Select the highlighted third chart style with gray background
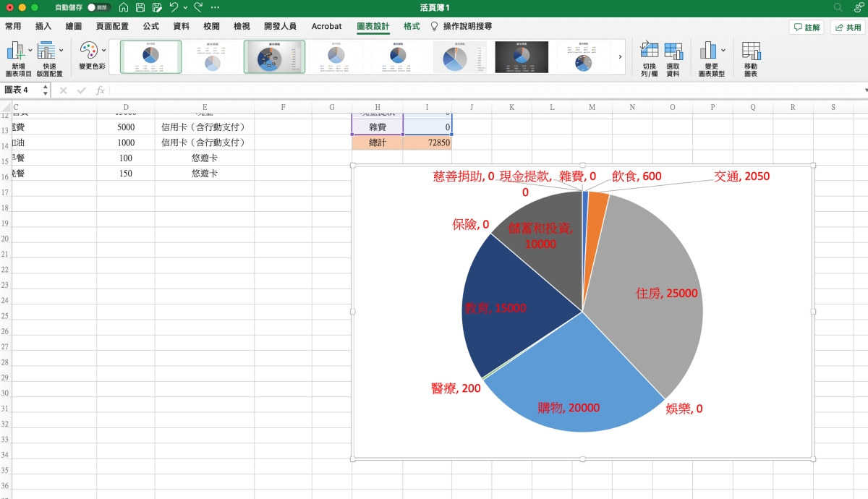 (274, 56)
